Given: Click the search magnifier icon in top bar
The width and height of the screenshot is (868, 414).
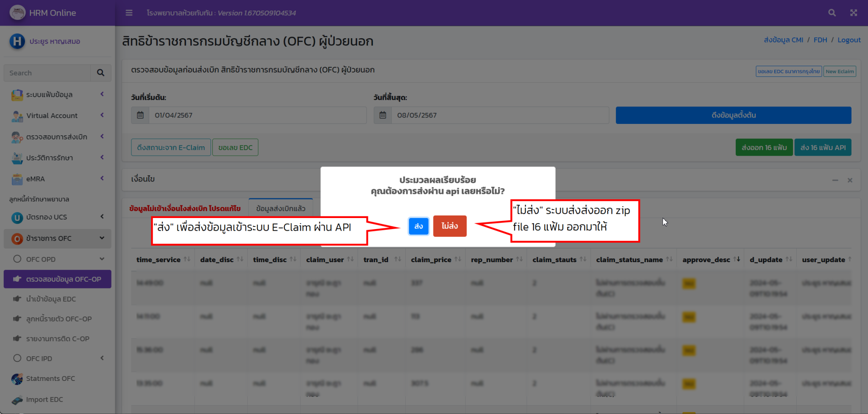Looking at the screenshot, I should pos(832,13).
